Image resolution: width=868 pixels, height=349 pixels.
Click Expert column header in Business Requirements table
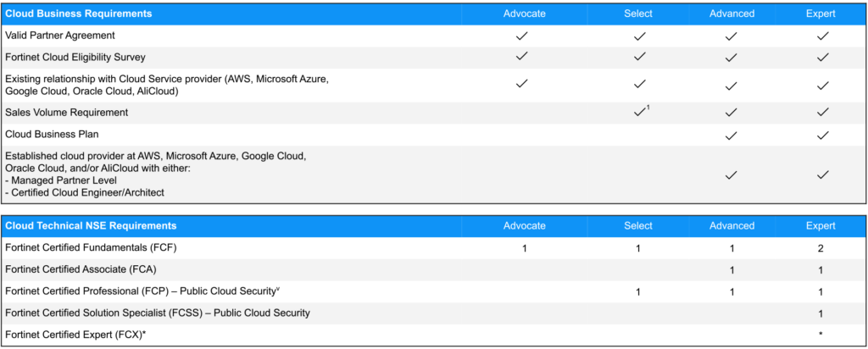point(821,14)
